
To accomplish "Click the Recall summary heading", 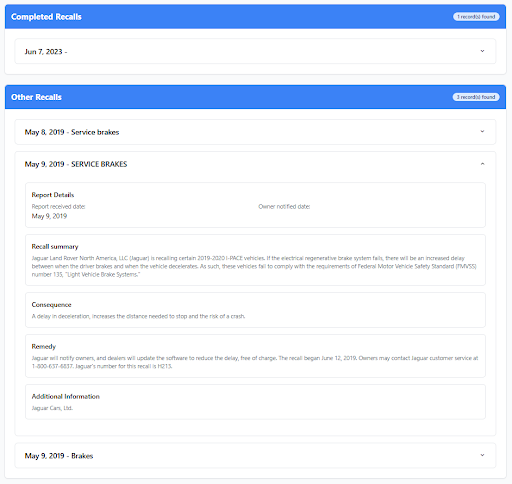I will pyautogui.click(x=55, y=247).
